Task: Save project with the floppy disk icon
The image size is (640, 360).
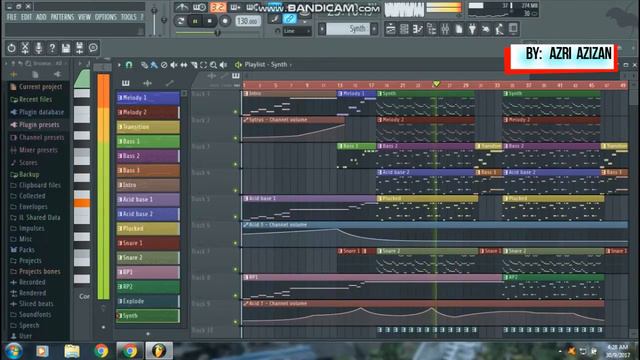Action: [x=66, y=48]
